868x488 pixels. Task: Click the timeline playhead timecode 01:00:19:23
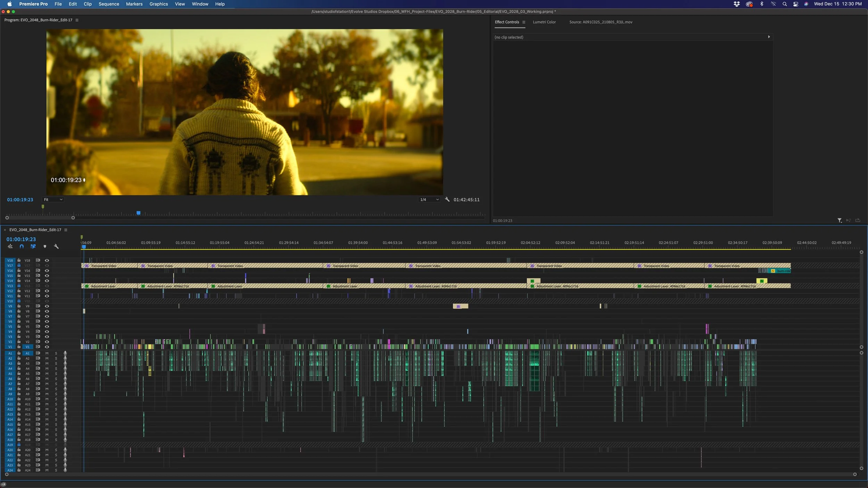click(x=21, y=239)
